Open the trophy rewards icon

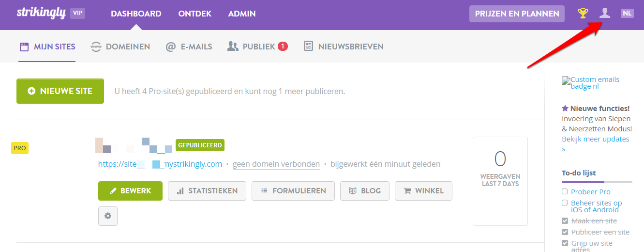click(x=583, y=14)
